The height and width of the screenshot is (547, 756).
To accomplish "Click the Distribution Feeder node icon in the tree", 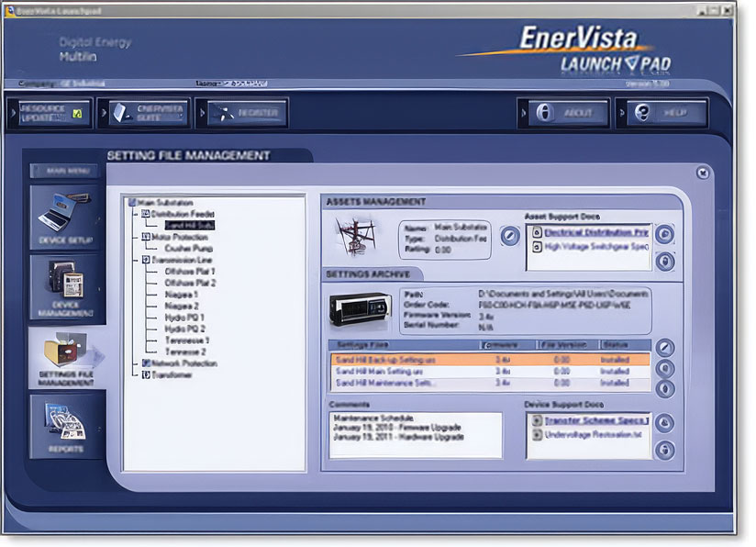I will coord(146,213).
